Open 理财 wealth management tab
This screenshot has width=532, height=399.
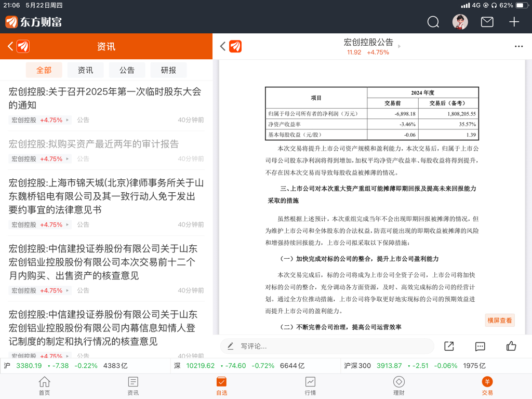click(x=398, y=386)
